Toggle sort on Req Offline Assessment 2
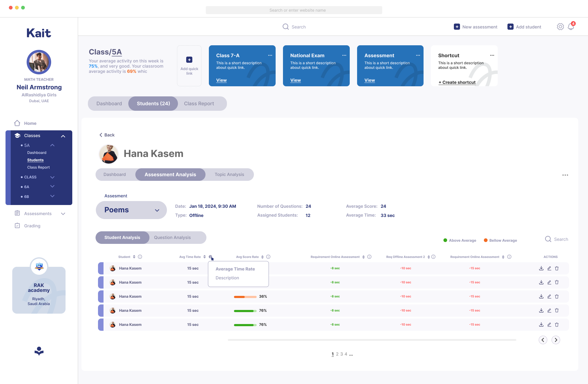 tap(429, 257)
